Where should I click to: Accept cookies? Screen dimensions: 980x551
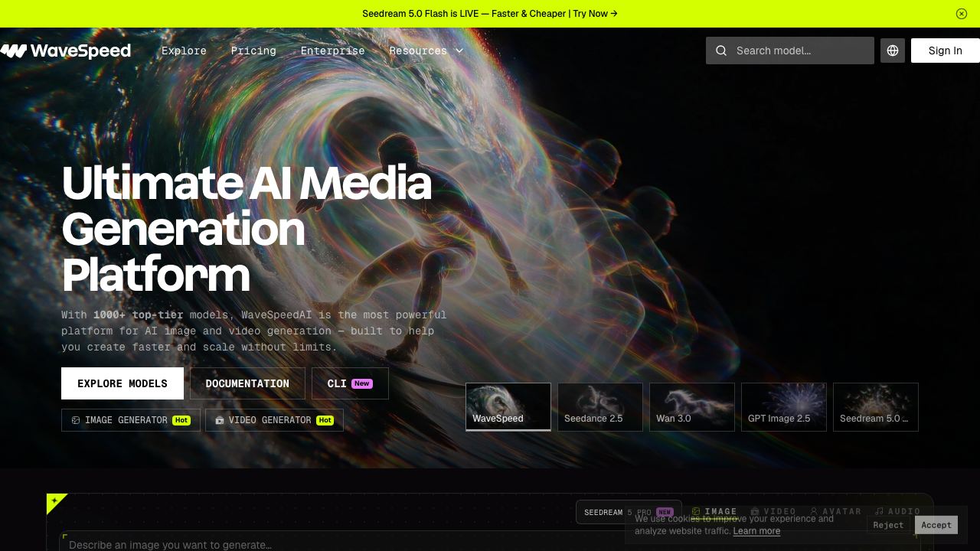(936, 525)
